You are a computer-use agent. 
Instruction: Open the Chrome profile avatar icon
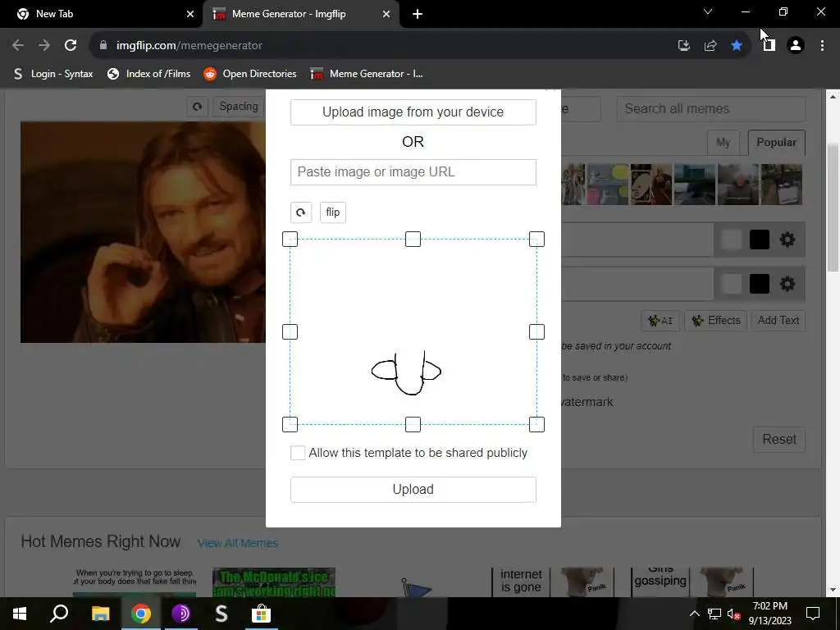point(796,46)
